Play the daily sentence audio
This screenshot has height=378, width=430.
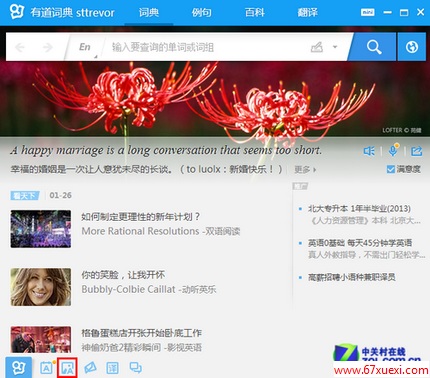369,151
